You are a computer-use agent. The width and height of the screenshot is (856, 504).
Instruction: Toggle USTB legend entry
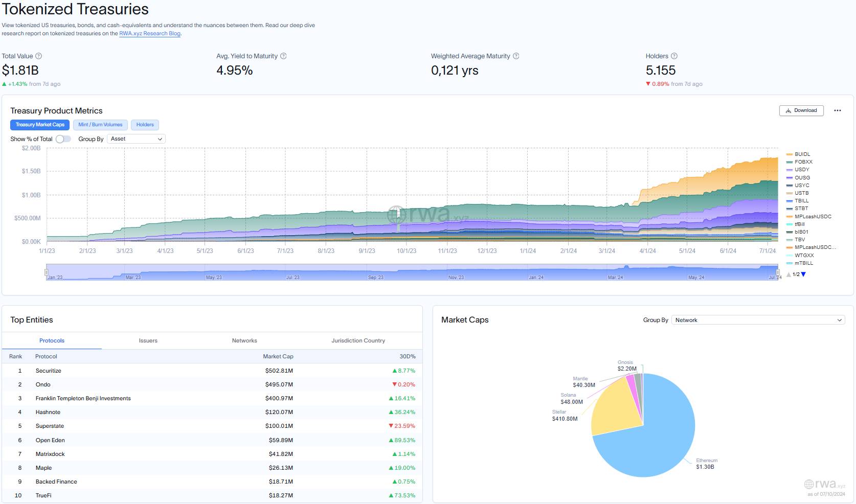tap(798, 193)
